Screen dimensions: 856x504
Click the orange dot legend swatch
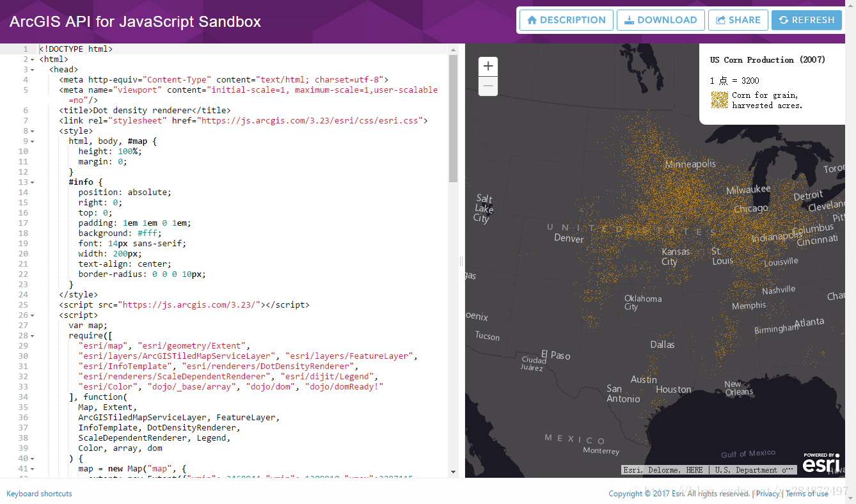[720, 100]
